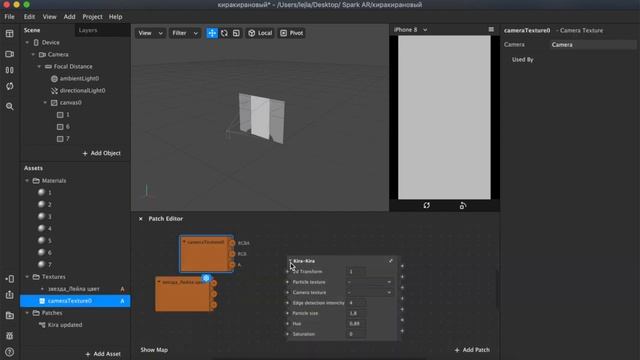Select material 7 in Assets
Viewport: 640px width, 360px height.
coord(45,264)
